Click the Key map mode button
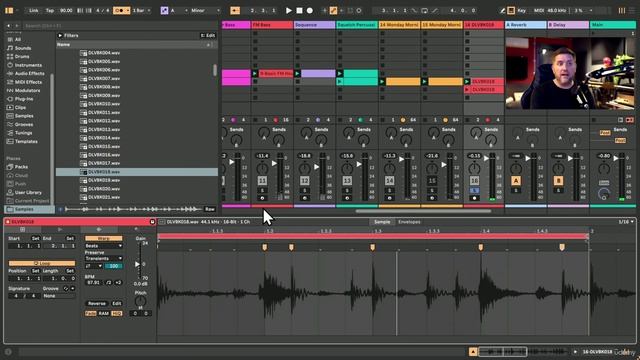Viewport: 640px width, 360px height. (x=522, y=10)
